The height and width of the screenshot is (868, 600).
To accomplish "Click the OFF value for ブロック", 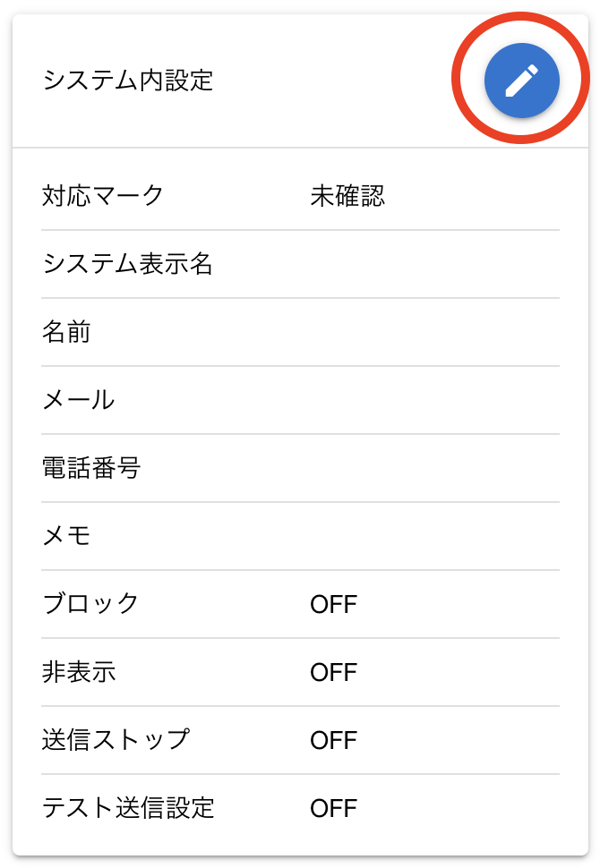I will (x=333, y=605).
